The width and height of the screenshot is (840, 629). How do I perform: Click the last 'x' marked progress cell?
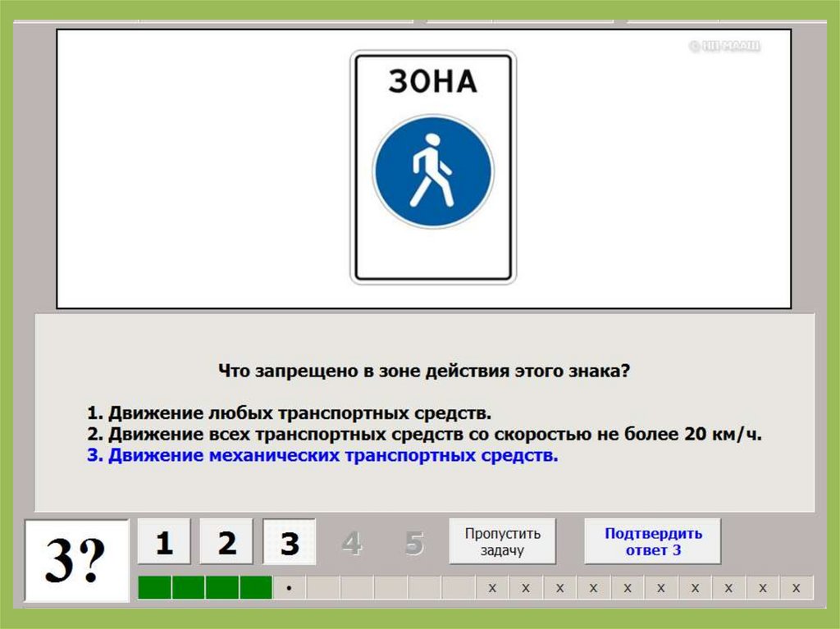796,588
